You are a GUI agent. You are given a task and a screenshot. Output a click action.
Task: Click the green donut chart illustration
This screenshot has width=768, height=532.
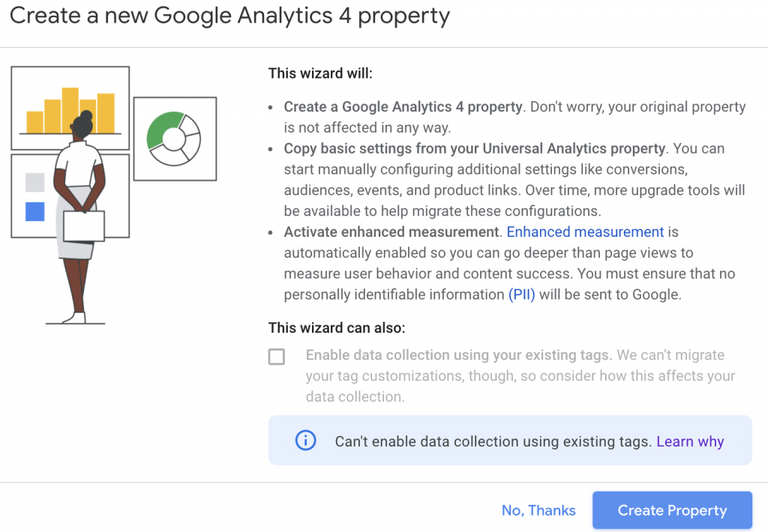pyautogui.click(x=174, y=138)
